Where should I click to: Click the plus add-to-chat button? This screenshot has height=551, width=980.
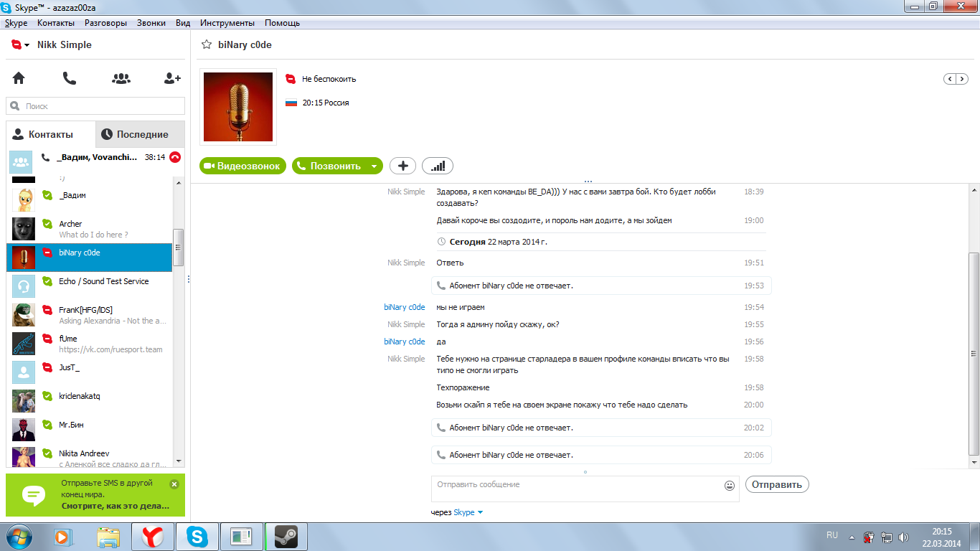click(402, 166)
